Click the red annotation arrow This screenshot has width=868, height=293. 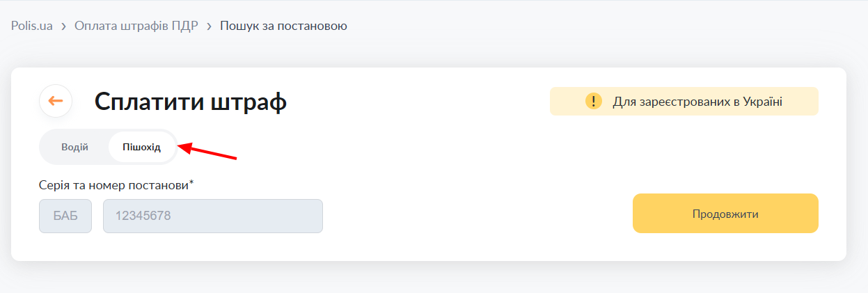(x=208, y=151)
